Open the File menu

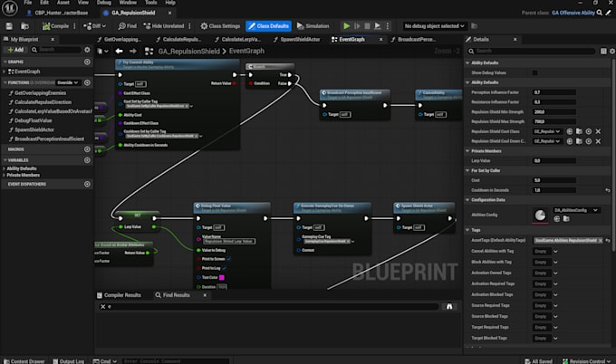pyautogui.click(x=28, y=3)
